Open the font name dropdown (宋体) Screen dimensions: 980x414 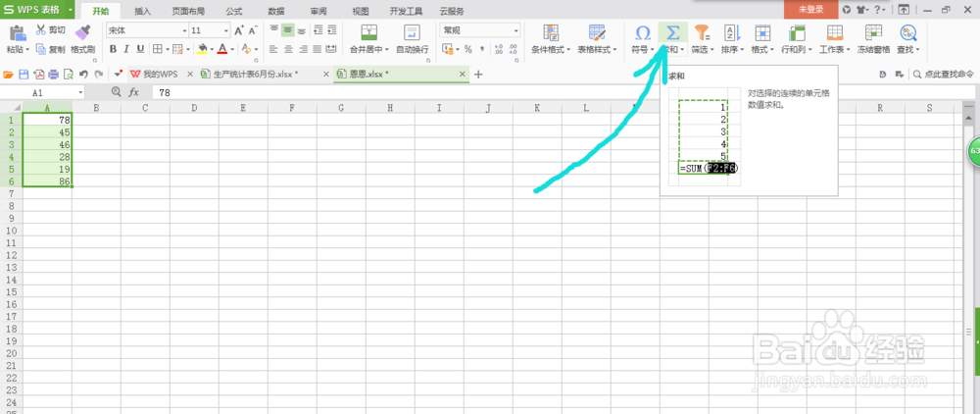tap(184, 30)
